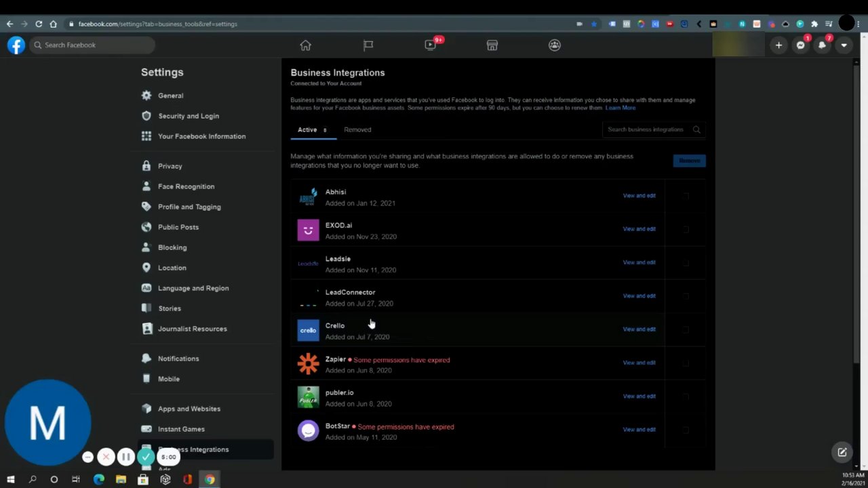Tick the checkbox for Crello integration
This screenshot has height=488, width=868.
[x=686, y=329]
